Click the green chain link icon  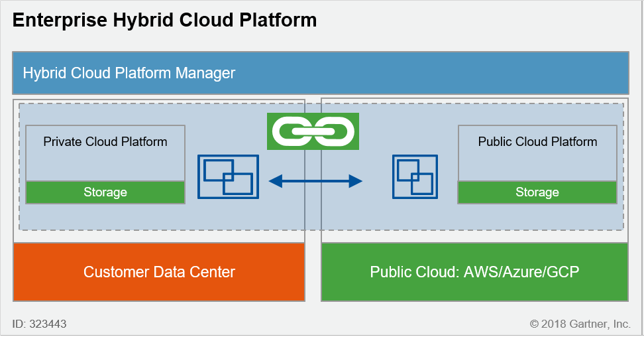313,131
